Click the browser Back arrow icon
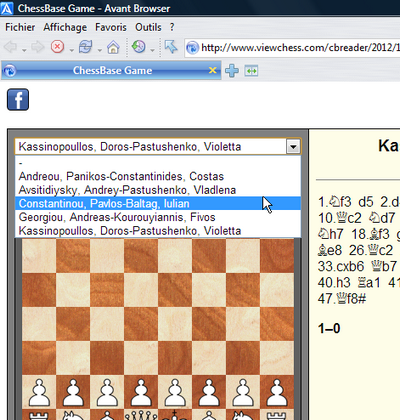 [x=10, y=47]
